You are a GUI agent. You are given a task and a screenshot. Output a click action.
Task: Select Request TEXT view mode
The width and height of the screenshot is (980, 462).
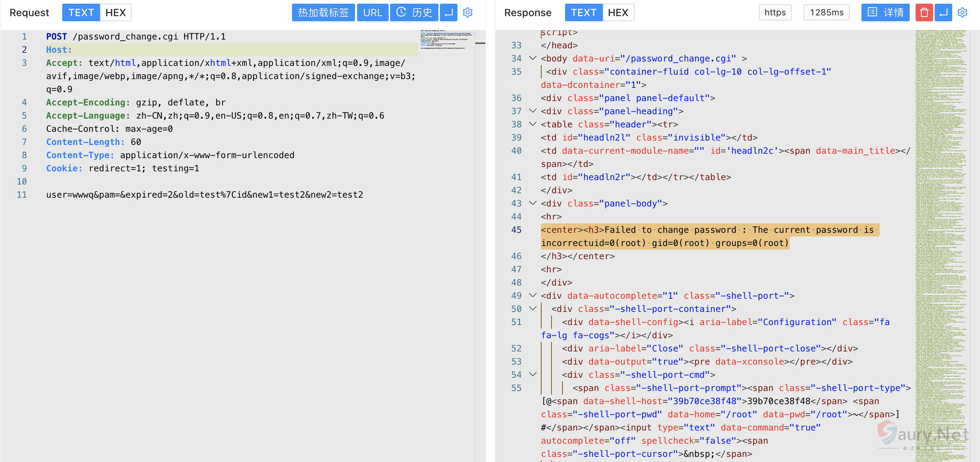pos(81,12)
